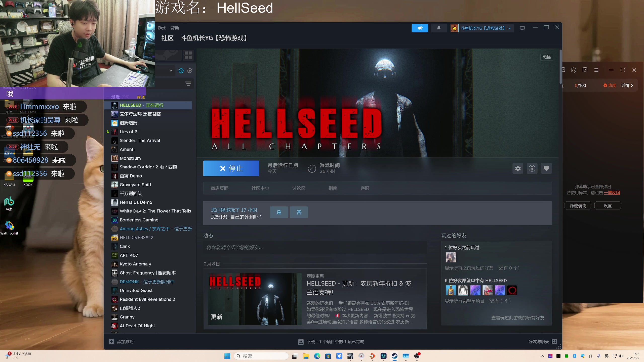Screen dimensions: 644x362
Task: Click 恐怖 tag on hero banner
Action: (546, 57)
